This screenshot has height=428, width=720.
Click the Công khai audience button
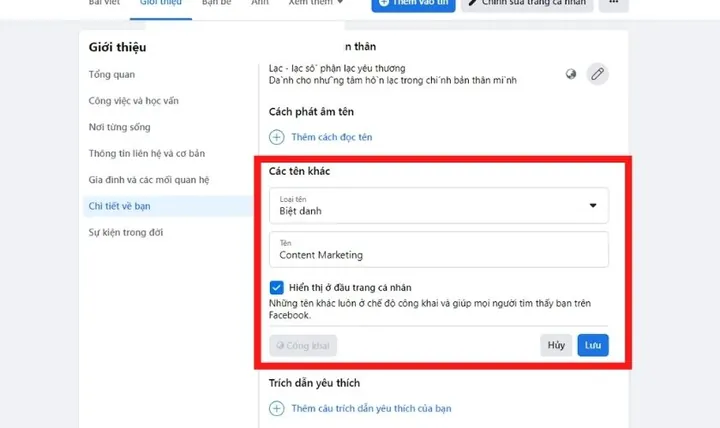[x=303, y=345]
